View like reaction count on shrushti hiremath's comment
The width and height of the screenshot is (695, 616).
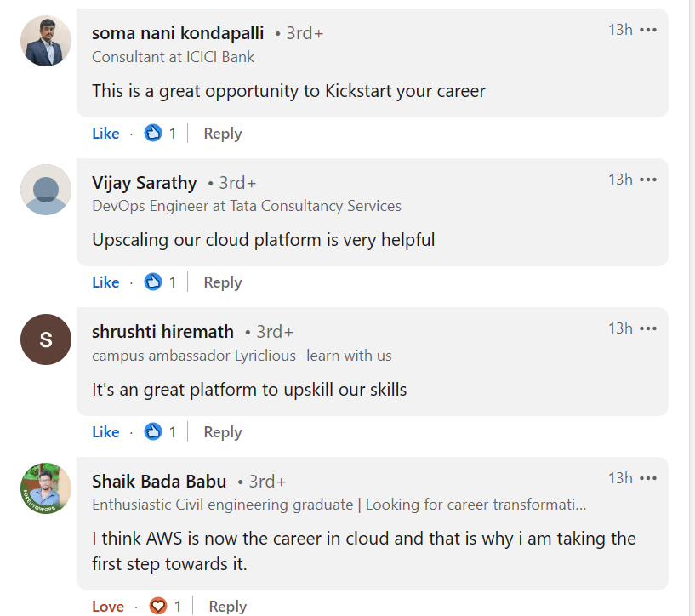(161, 432)
